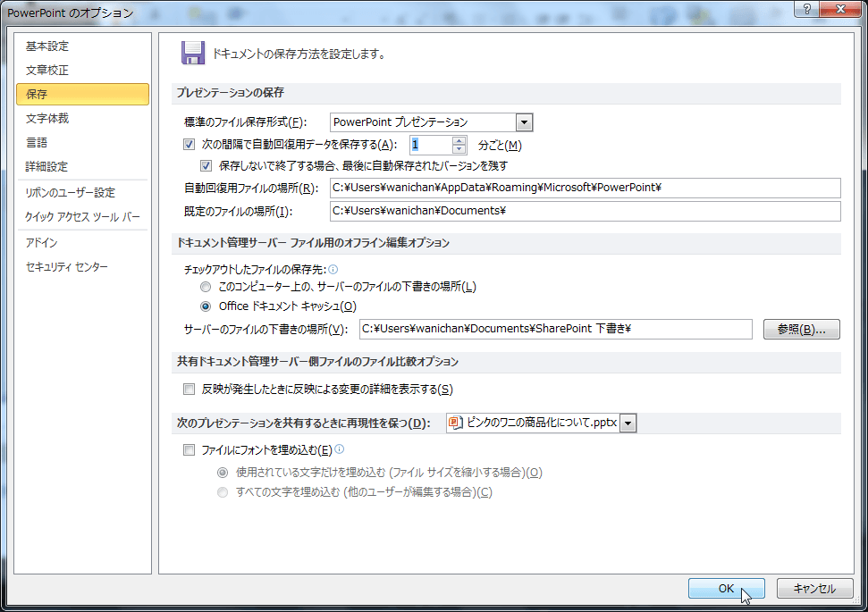Screen dimensions: 868x612
Task: Click the PowerPoint file icon in presentation dropdown
Action: point(456,423)
